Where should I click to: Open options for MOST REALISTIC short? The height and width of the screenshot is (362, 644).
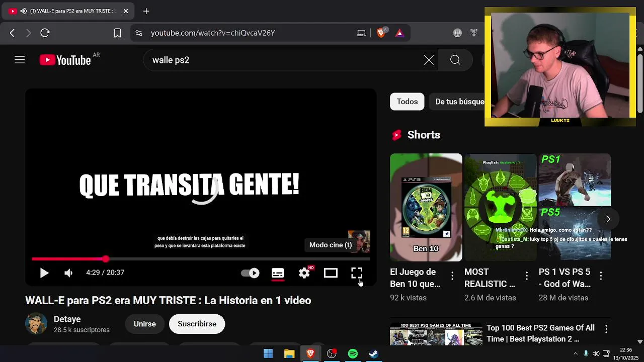coord(527,276)
